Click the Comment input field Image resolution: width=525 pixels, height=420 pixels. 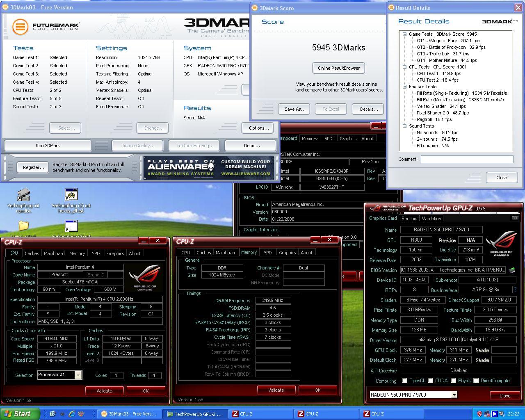click(x=467, y=159)
